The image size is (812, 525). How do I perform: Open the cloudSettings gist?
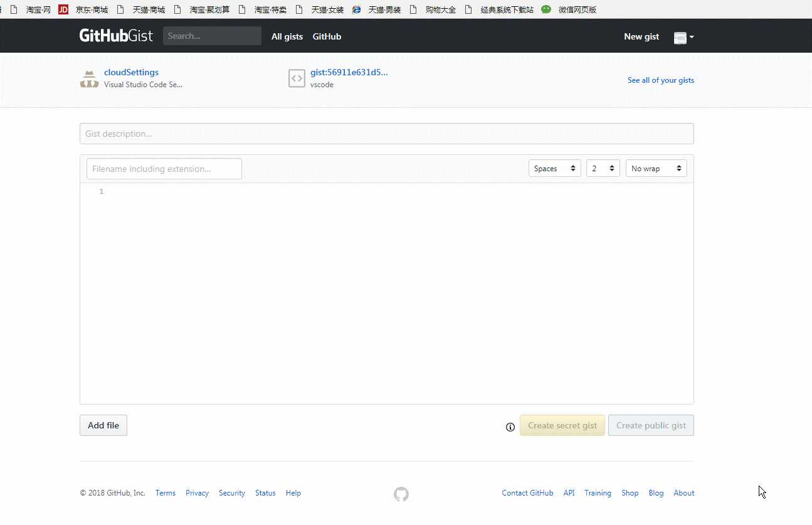click(x=131, y=72)
